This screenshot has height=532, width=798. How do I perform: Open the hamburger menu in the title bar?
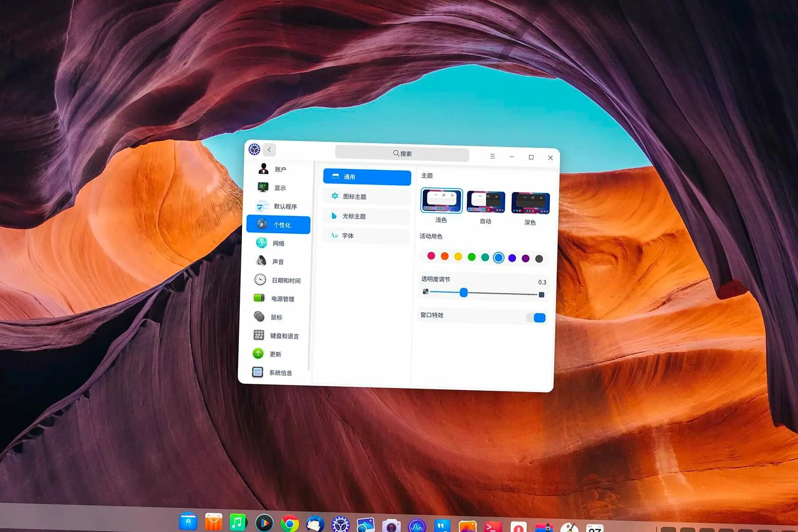tap(493, 156)
